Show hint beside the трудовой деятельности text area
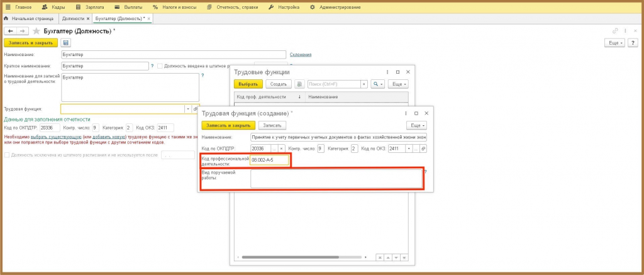The image size is (644, 275). point(203,76)
